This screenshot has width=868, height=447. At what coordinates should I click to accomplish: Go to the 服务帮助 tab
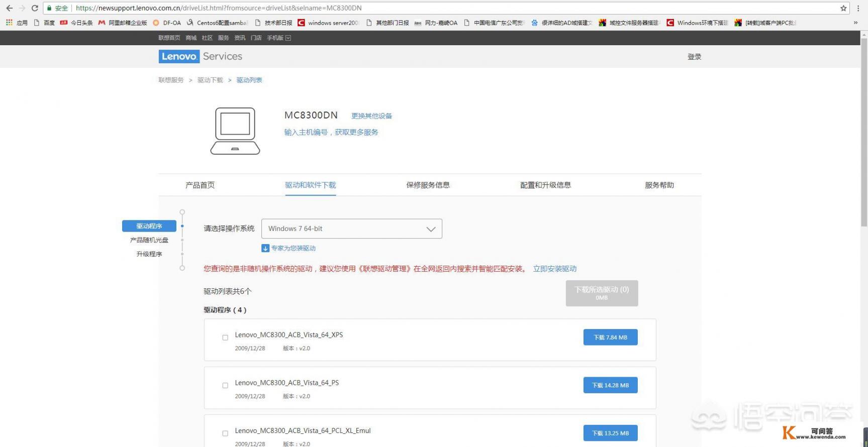pos(659,185)
